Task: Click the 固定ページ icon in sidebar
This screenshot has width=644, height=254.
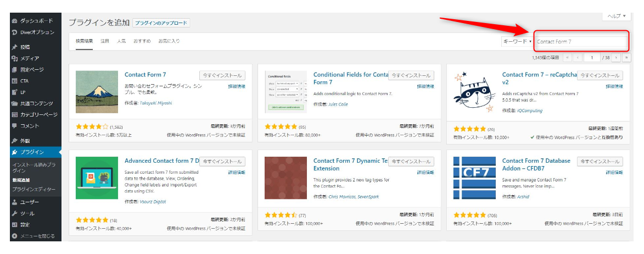Action: [x=14, y=70]
